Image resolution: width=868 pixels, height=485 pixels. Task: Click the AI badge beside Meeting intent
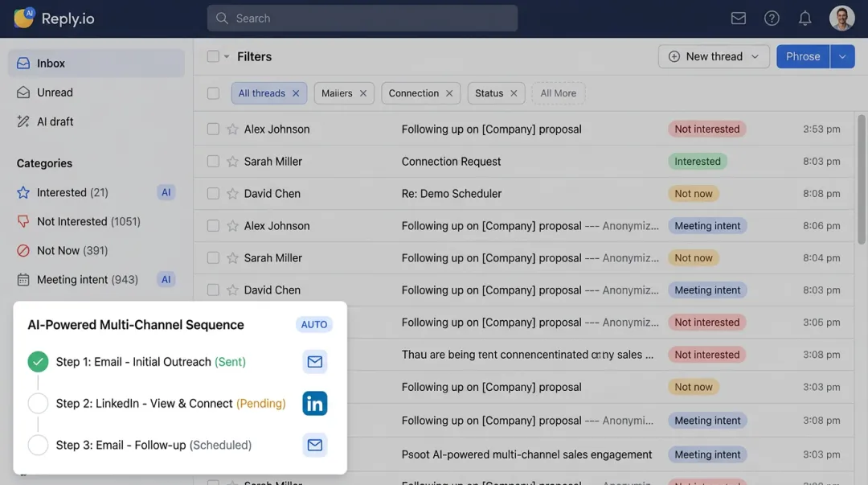pyautogui.click(x=166, y=279)
